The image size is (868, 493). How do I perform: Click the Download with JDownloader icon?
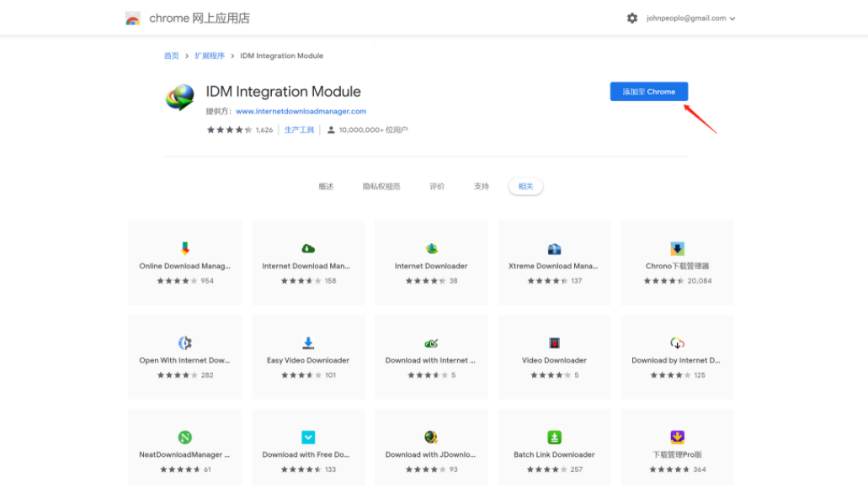pos(431,437)
